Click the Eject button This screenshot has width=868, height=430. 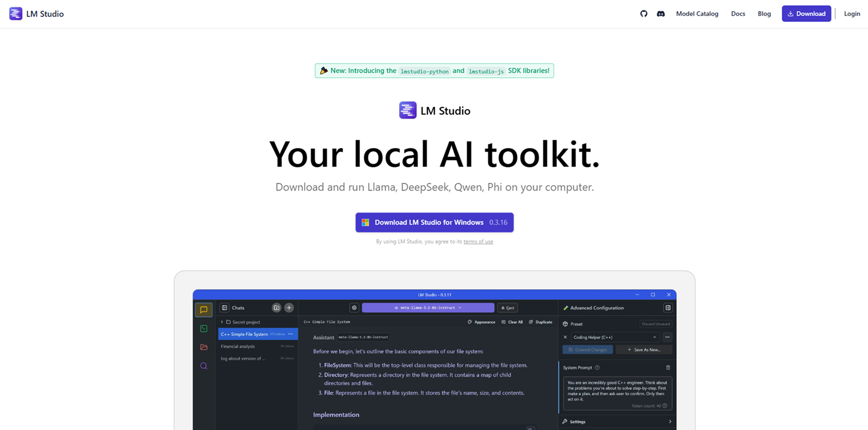[508, 308]
